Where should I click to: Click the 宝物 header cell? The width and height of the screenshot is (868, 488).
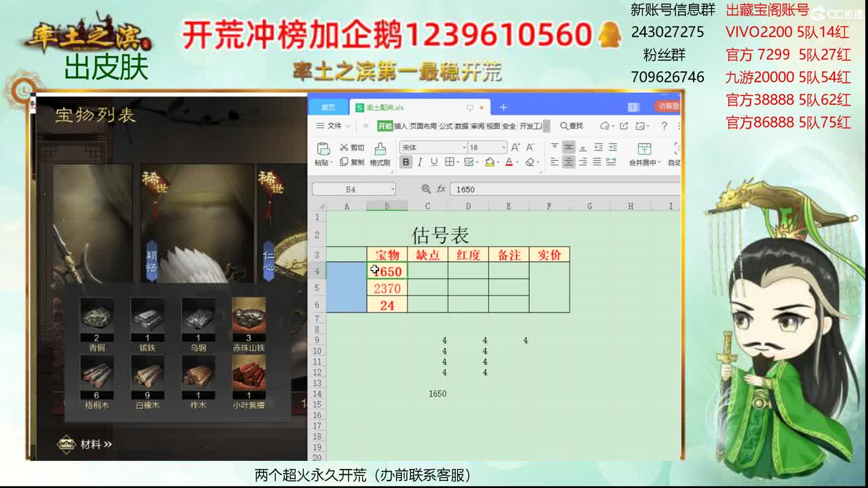[x=387, y=255]
